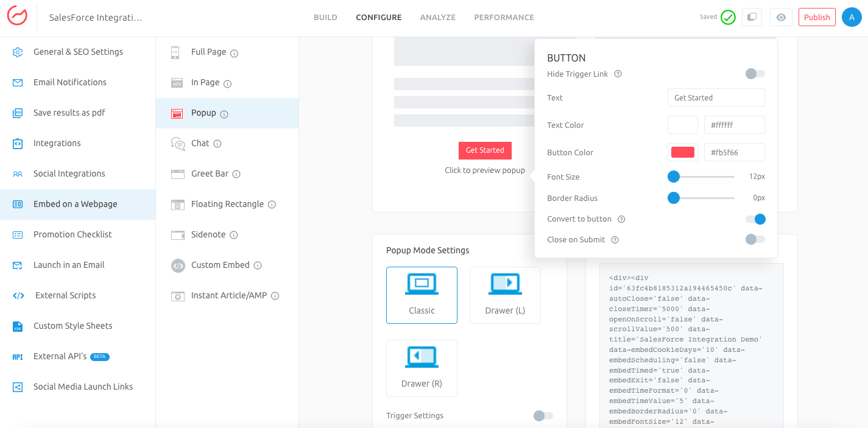Select the Drawer (L) popup mode

[505, 295]
